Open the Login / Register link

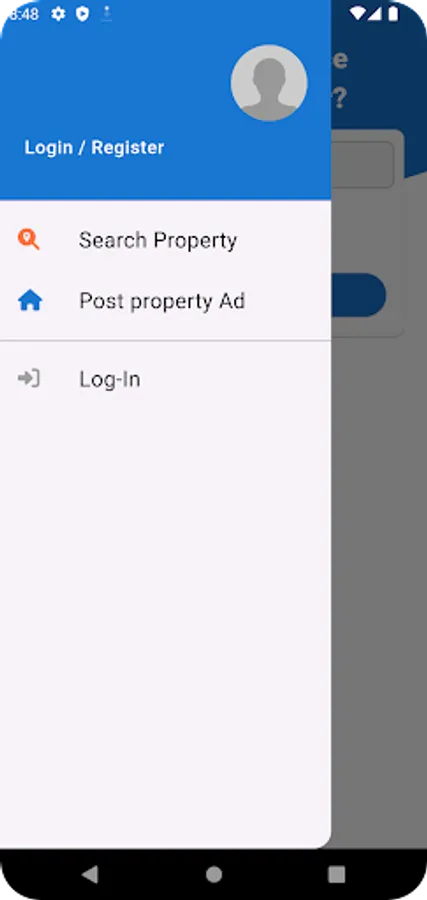(x=94, y=148)
